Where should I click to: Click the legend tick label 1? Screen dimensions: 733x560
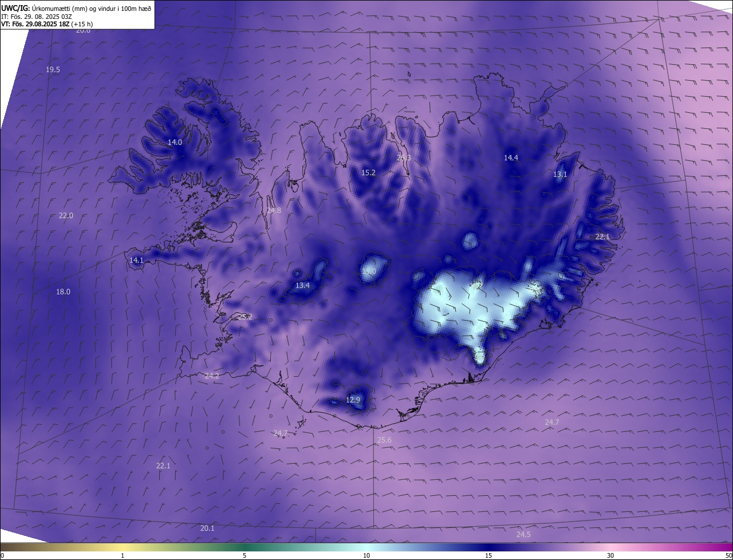(123, 555)
